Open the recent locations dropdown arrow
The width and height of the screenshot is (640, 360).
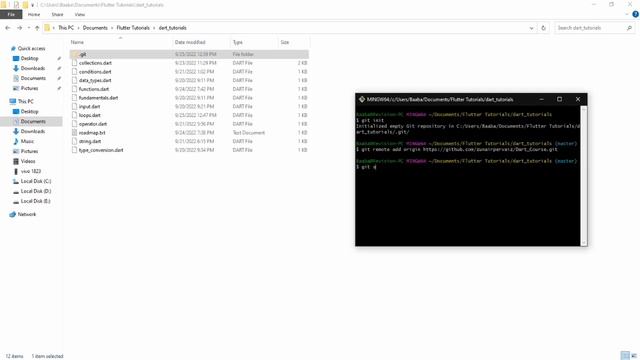[29, 28]
